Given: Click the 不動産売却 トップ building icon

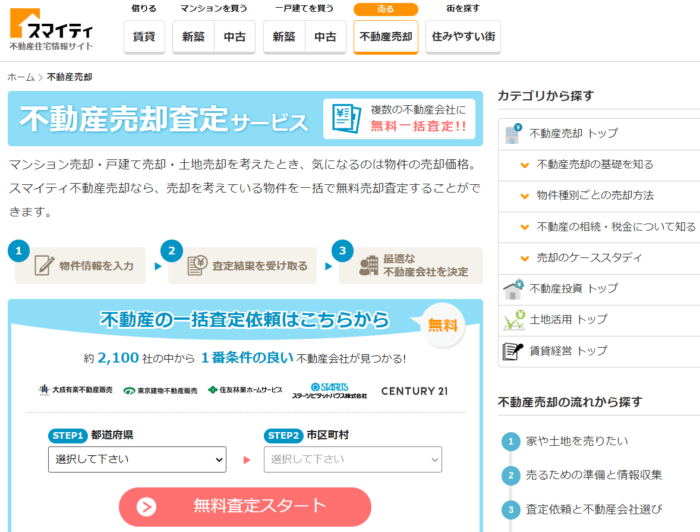Looking at the screenshot, I should coord(513,133).
